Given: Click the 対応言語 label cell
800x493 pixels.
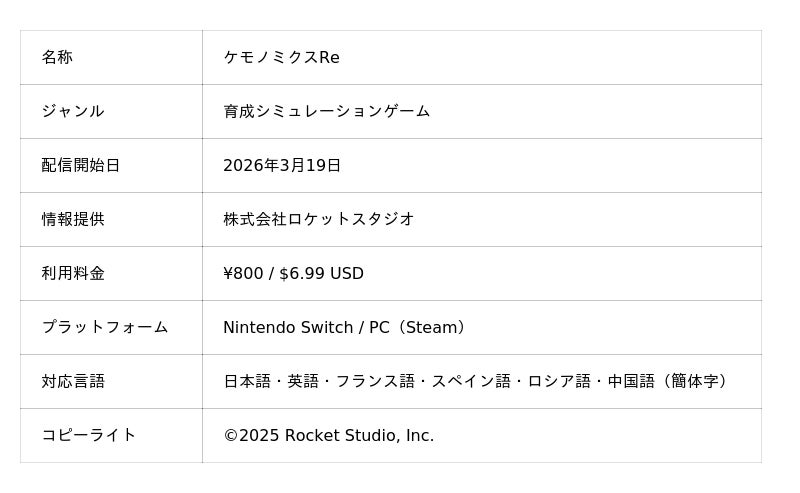Looking at the screenshot, I should pyautogui.click(x=72, y=382).
